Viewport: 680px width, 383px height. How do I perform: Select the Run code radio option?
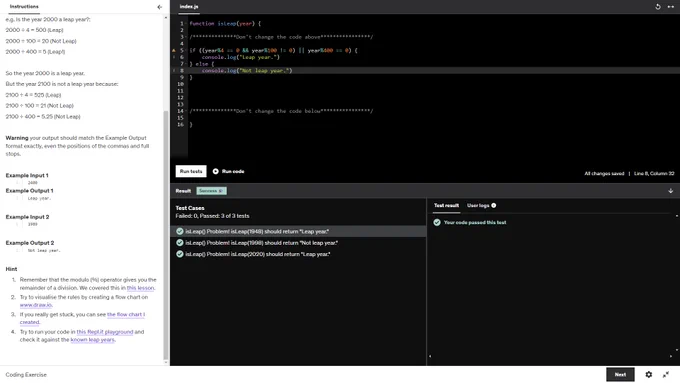pos(216,171)
